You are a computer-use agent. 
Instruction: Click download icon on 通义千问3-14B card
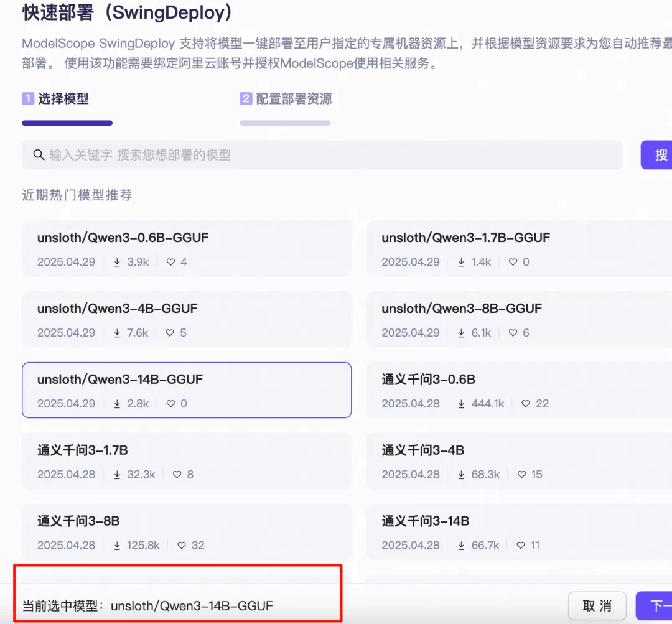[x=461, y=546]
